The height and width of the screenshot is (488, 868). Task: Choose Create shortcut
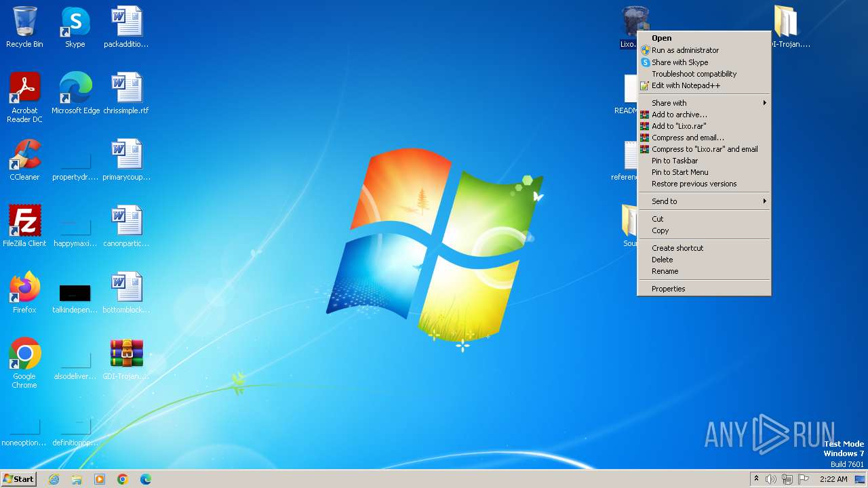pos(704,248)
